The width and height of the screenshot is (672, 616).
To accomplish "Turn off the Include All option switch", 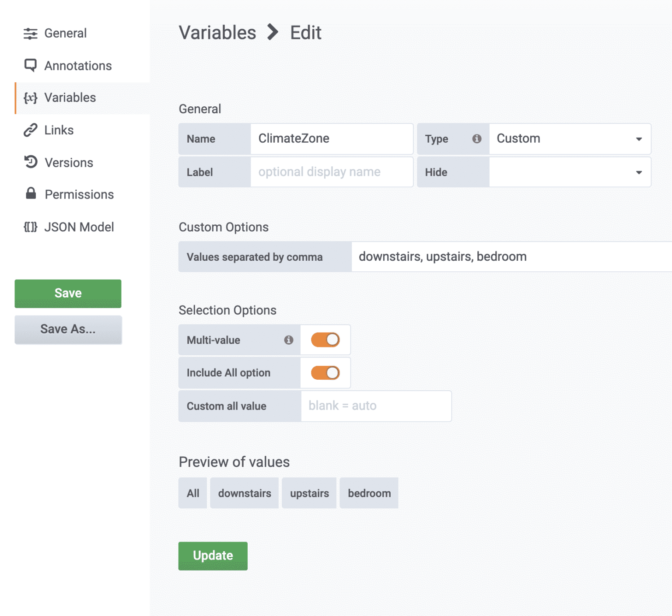I will [325, 373].
